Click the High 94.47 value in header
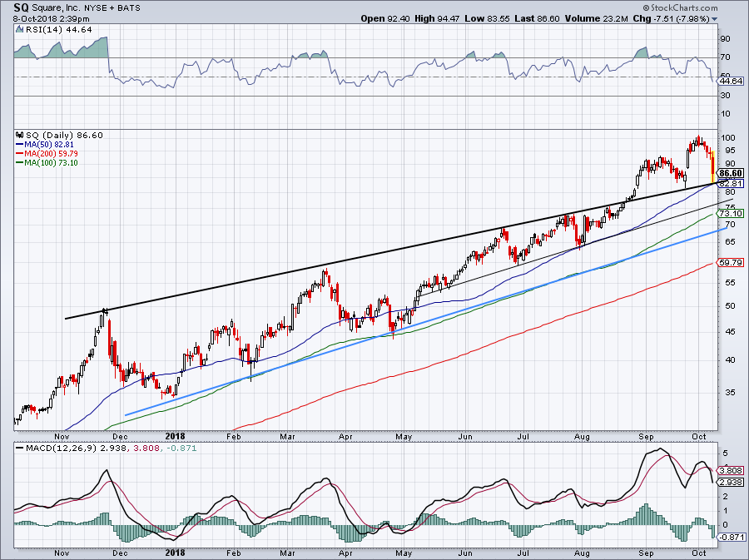 437,18
